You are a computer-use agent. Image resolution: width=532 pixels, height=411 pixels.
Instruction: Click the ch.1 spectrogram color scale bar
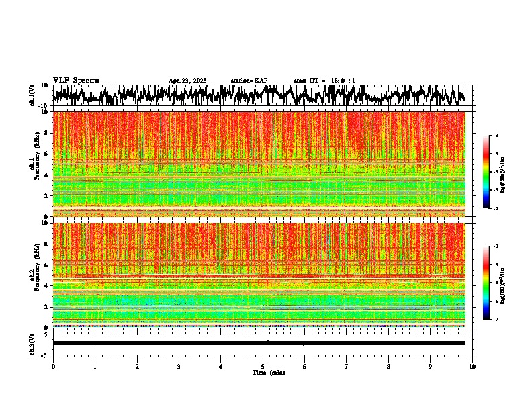[x=486, y=172]
